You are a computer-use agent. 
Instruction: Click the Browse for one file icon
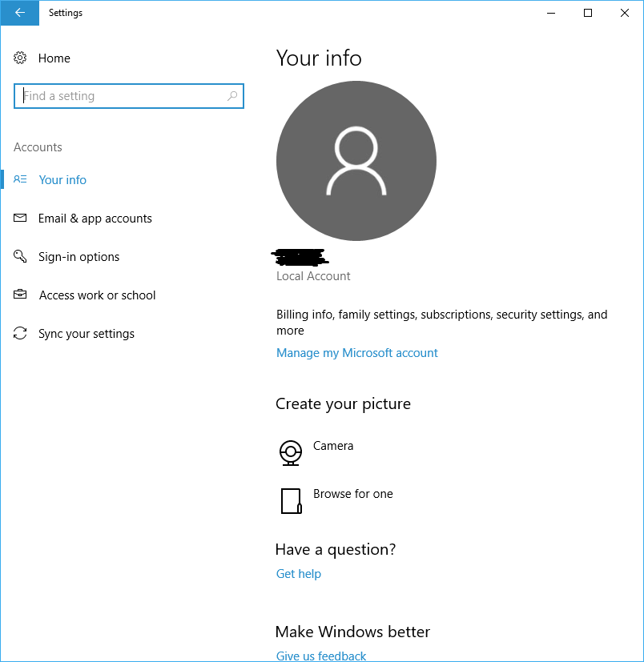pyautogui.click(x=291, y=501)
